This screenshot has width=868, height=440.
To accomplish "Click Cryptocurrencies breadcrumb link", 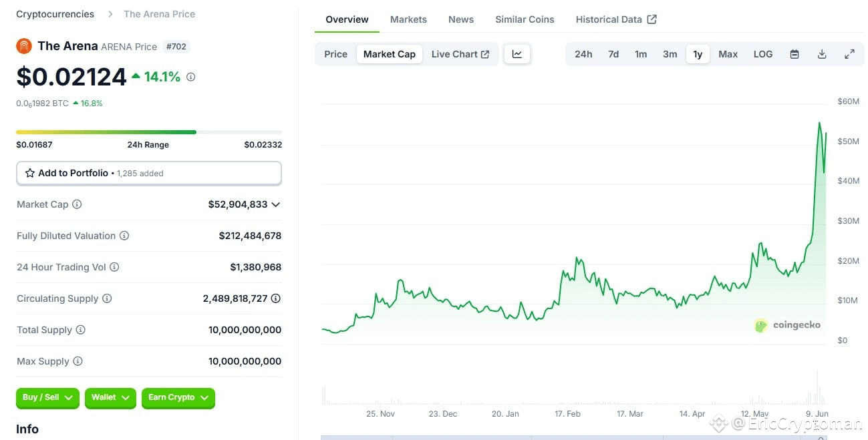I will pos(55,14).
